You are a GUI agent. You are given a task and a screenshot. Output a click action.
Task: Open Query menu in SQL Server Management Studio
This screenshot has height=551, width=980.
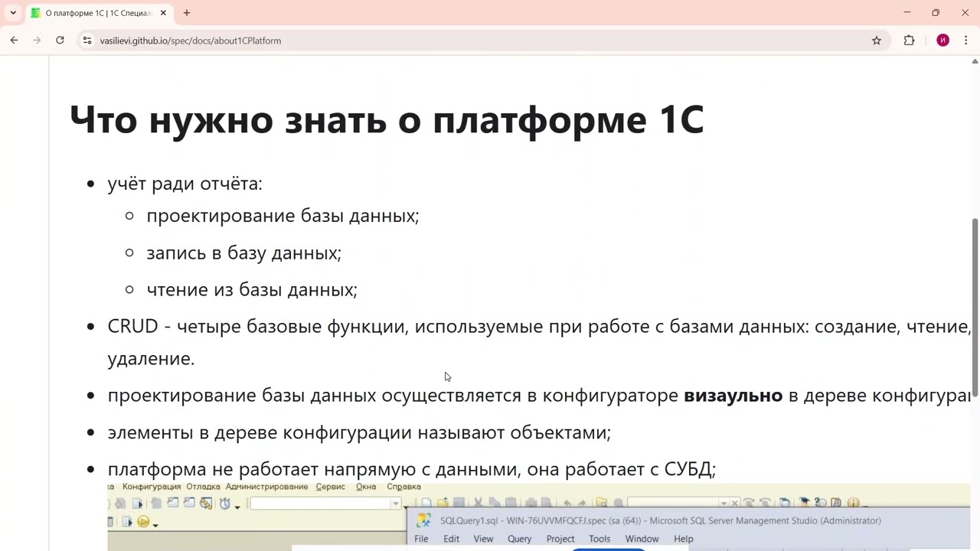519,539
